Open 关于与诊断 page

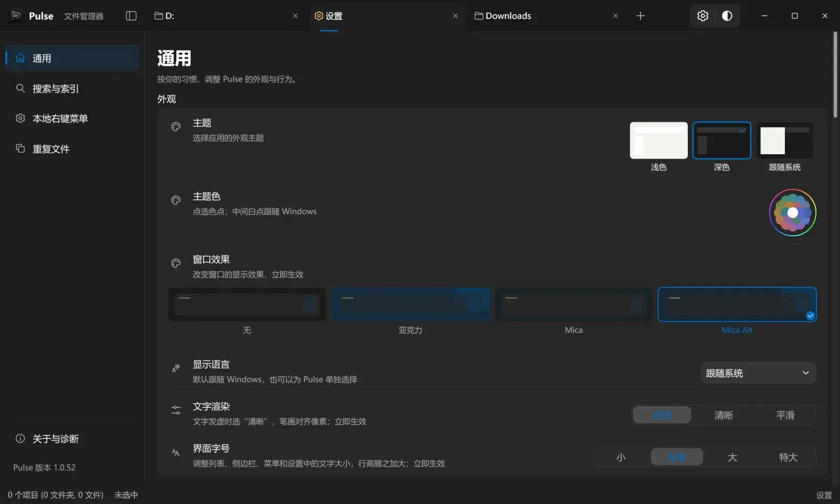click(72, 438)
